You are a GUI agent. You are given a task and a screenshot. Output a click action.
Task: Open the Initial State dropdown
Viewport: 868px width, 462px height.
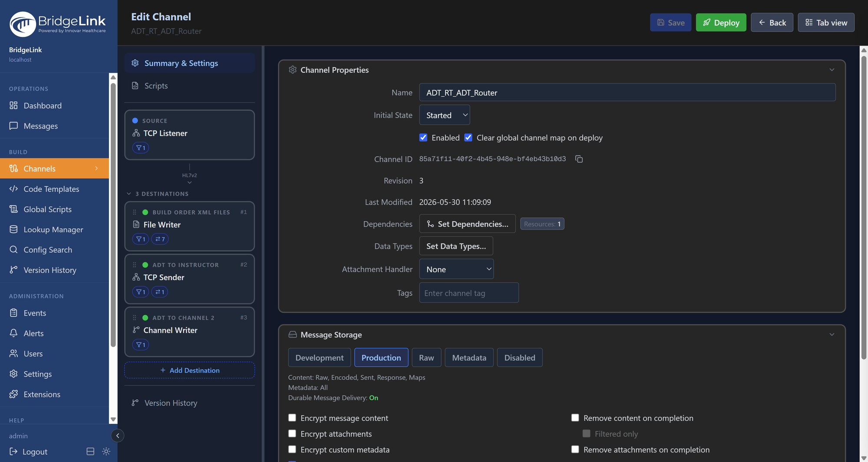point(445,115)
